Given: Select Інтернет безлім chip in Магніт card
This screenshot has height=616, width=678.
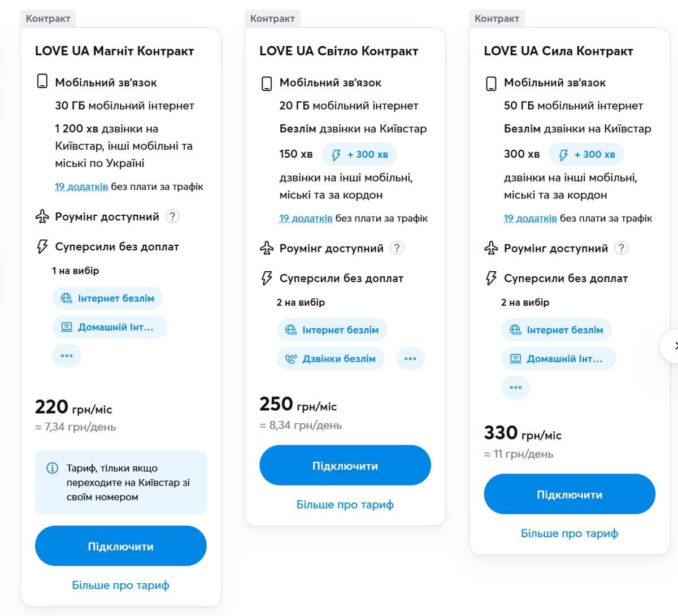Looking at the screenshot, I should [x=107, y=298].
